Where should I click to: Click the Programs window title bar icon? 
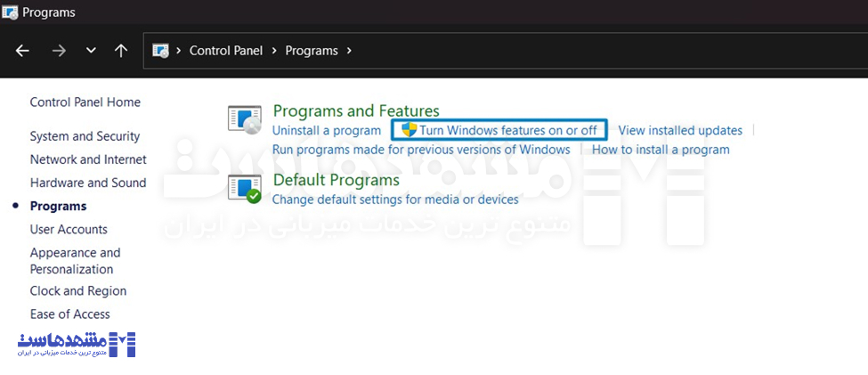pos(10,12)
